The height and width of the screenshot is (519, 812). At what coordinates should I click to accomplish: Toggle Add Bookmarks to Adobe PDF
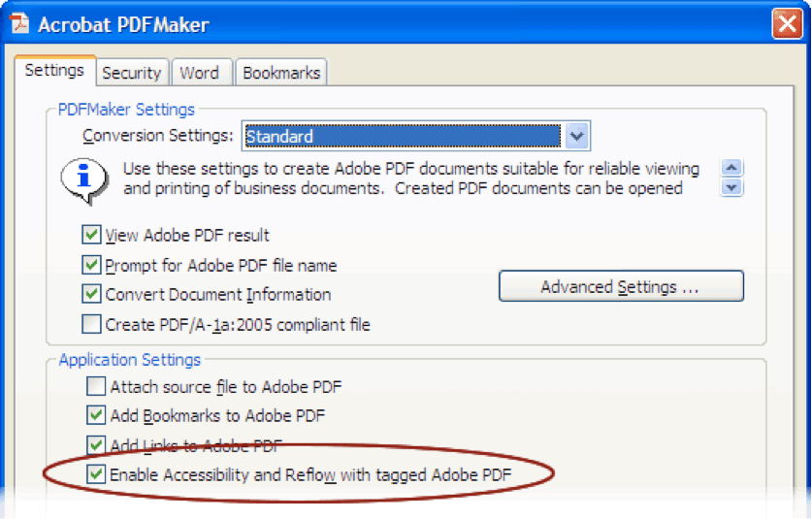point(96,415)
